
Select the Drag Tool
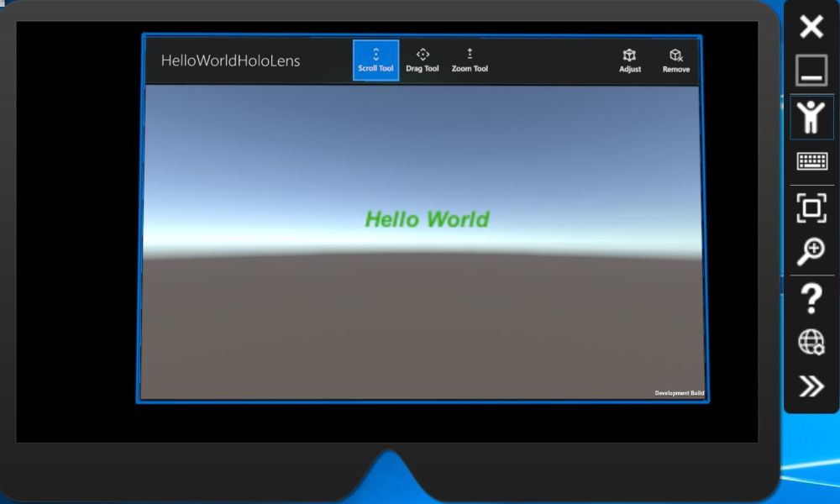pos(423,60)
